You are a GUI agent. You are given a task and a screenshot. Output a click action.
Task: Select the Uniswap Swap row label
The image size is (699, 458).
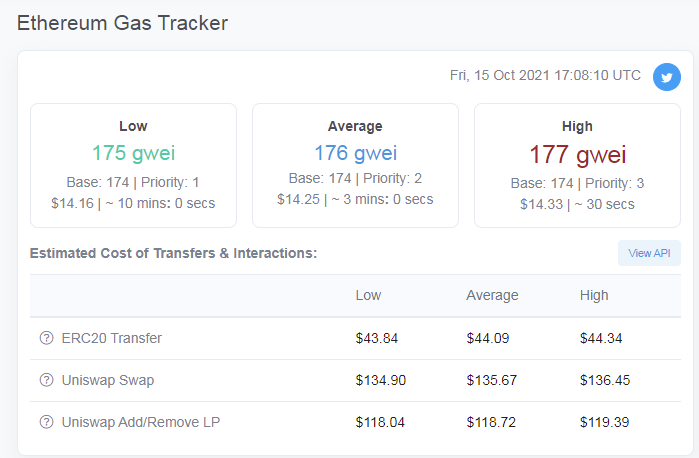click(108, 380)
